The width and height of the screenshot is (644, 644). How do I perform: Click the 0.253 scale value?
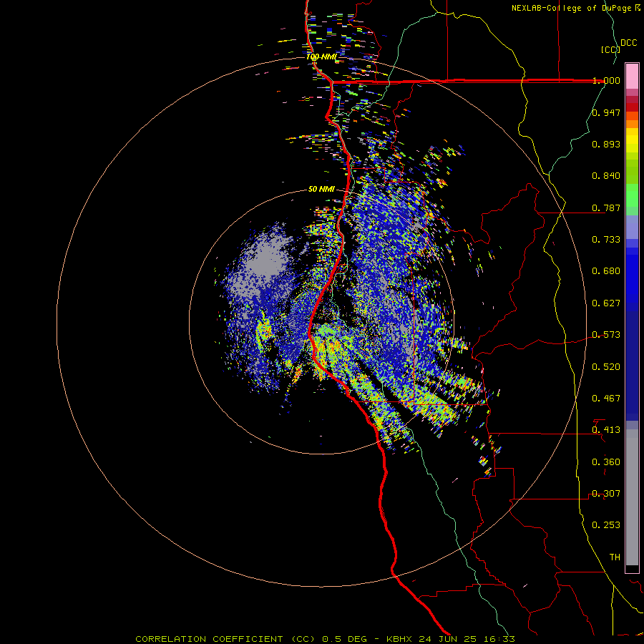[606, 525]
